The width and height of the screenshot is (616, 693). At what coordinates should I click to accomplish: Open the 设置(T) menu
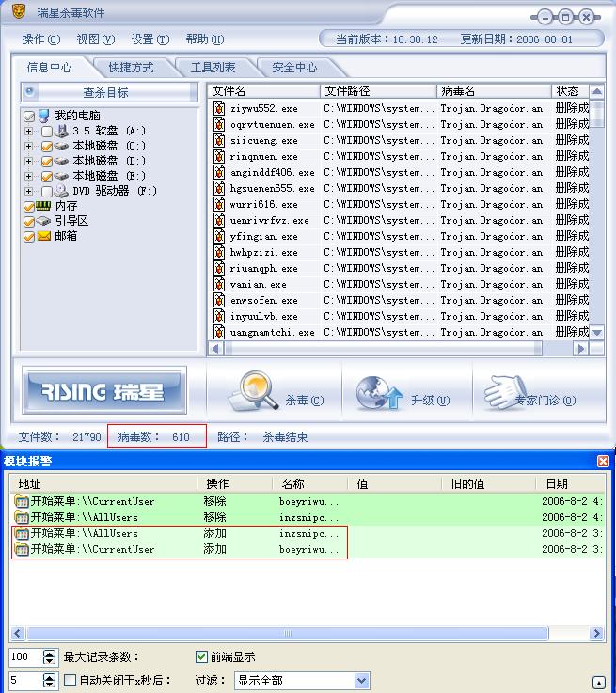coord(150,39)
